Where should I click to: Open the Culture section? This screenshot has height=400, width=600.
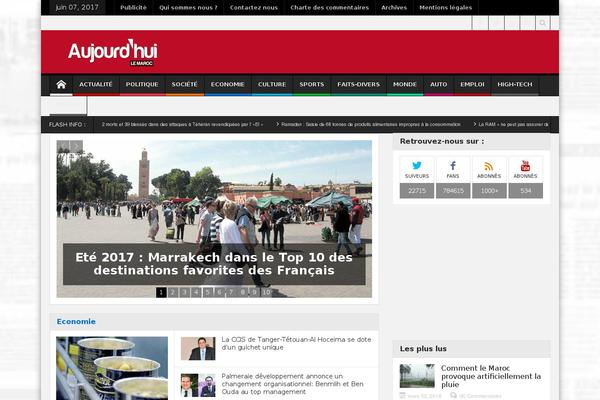pyautogui.click(x=272, y=84)
